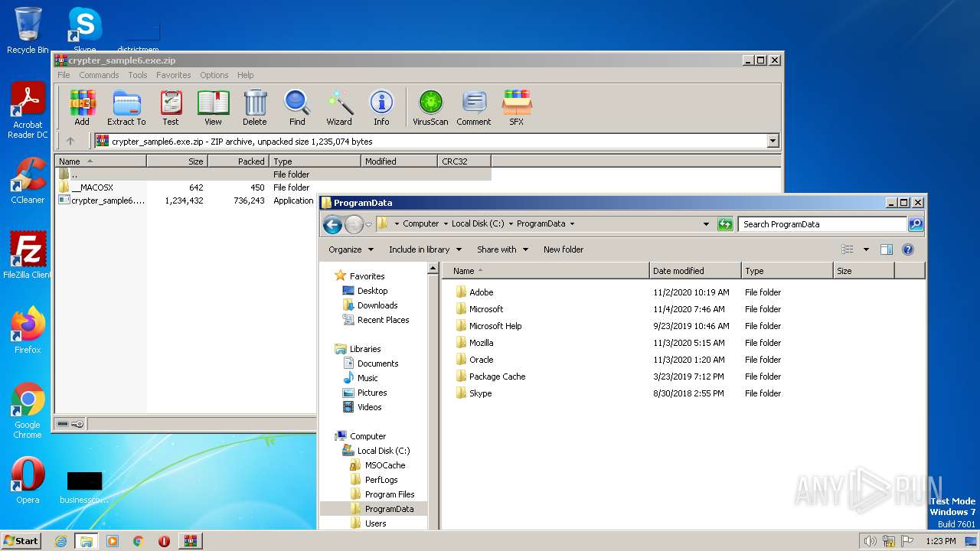Open the File menu in WinRAR
The width and height of the screenshot is (980, 551).
coord(64,75)
